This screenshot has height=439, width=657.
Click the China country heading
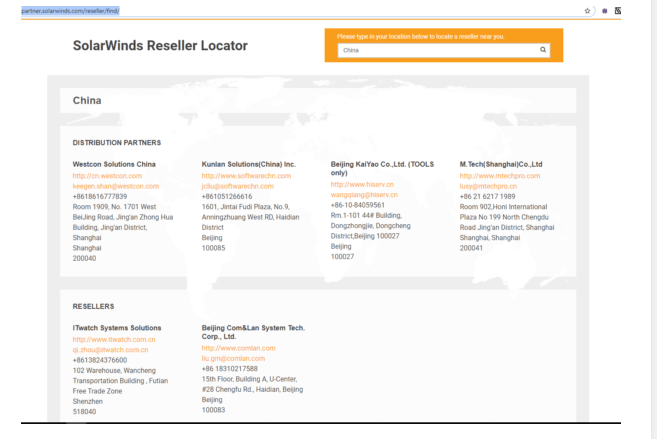87,101
